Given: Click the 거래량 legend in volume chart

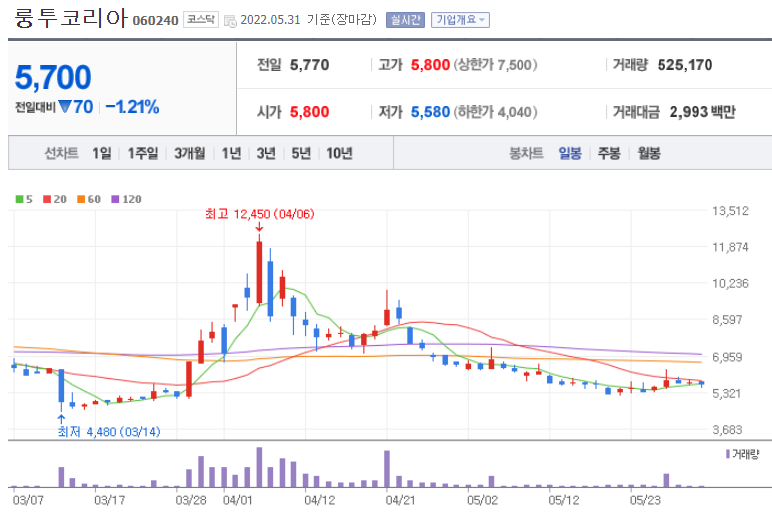Looking at the screenshot, I should tap(742, 454).
